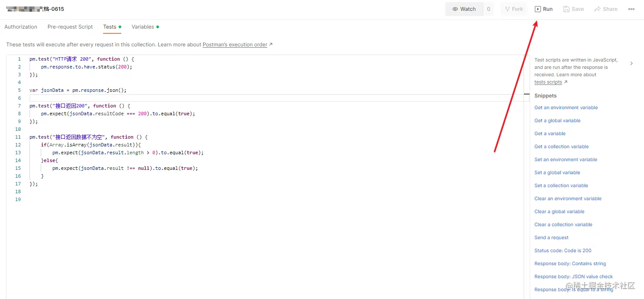The height and width of the screenshot is (299, 644).
Task: Click line with jsonData.result !== null
Action: (125, 168)
